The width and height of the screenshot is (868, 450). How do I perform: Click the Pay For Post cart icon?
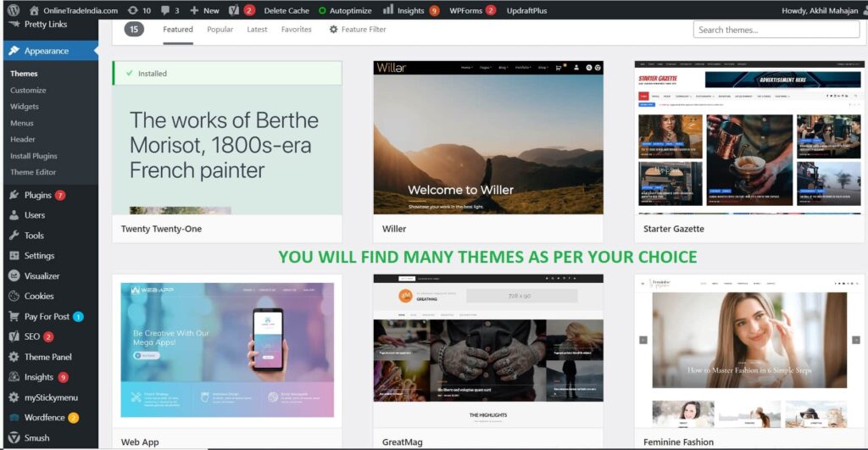point(14,316)
